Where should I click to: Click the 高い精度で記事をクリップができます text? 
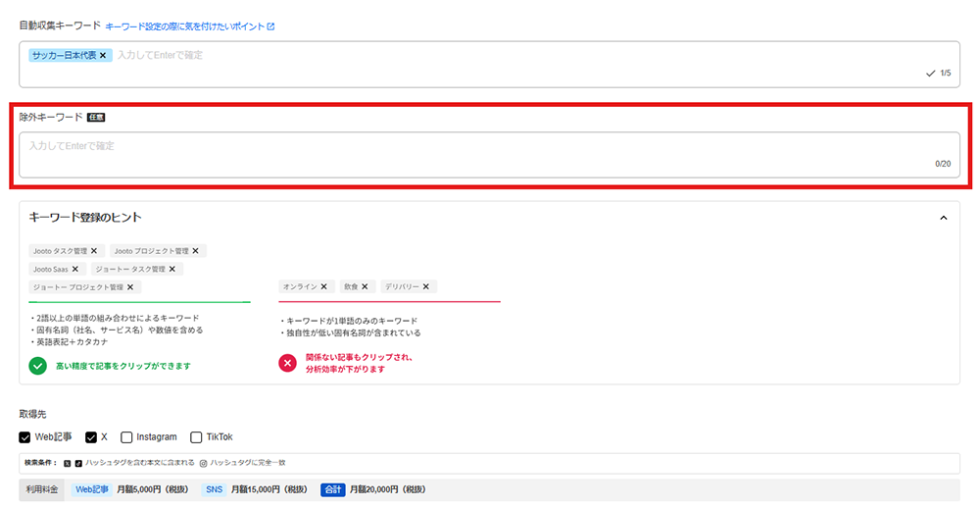click(123, 366)
